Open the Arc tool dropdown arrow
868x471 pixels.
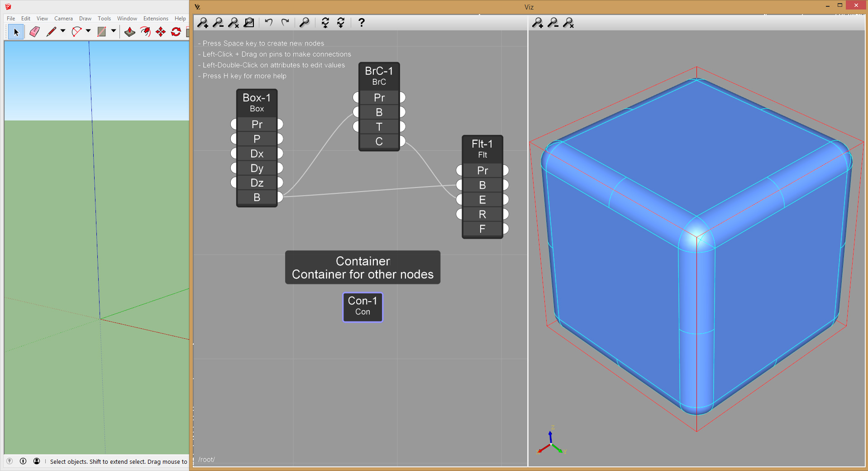pos(88,31)
